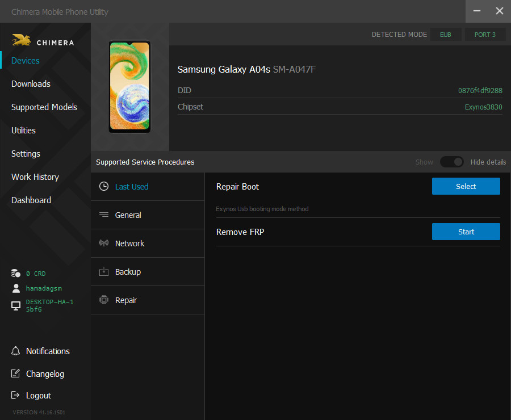Click the Hide details label
511x420 pixels.
(488, 162)
